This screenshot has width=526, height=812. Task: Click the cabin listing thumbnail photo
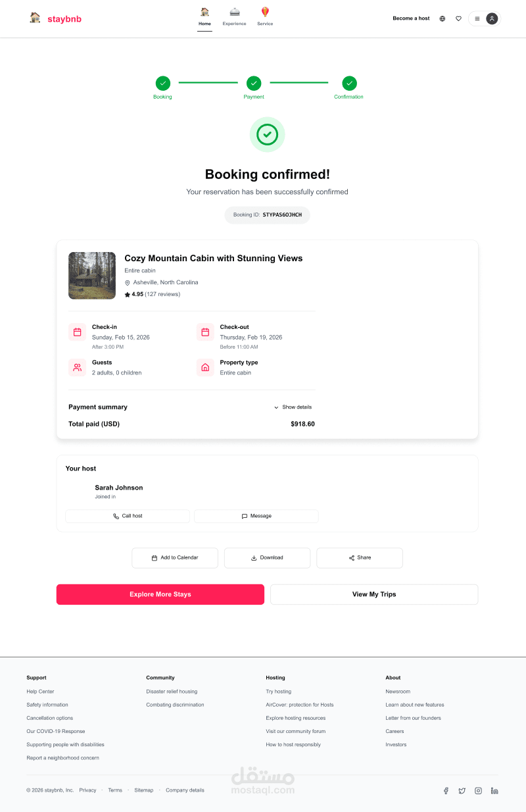click(x=92, y=276)
